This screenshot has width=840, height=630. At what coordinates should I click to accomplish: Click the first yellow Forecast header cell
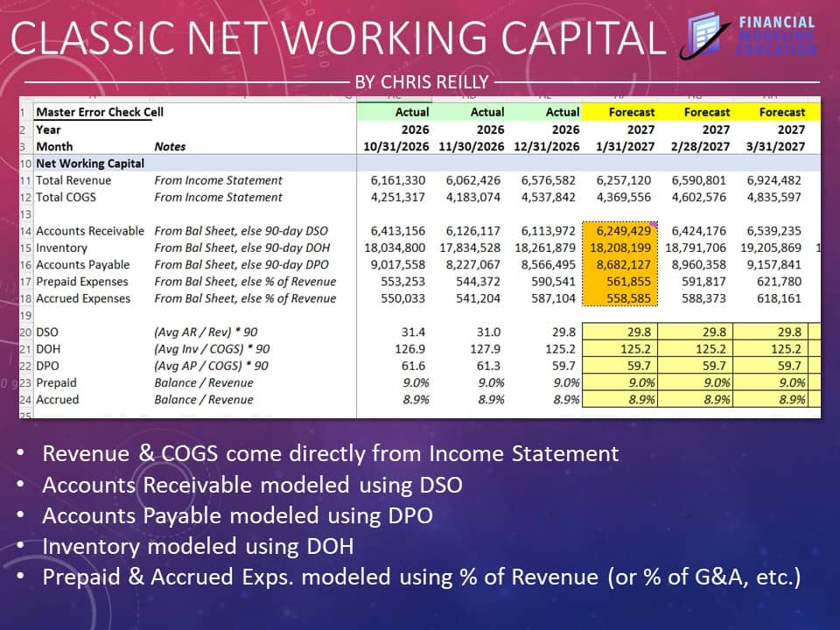pos(619,113)
